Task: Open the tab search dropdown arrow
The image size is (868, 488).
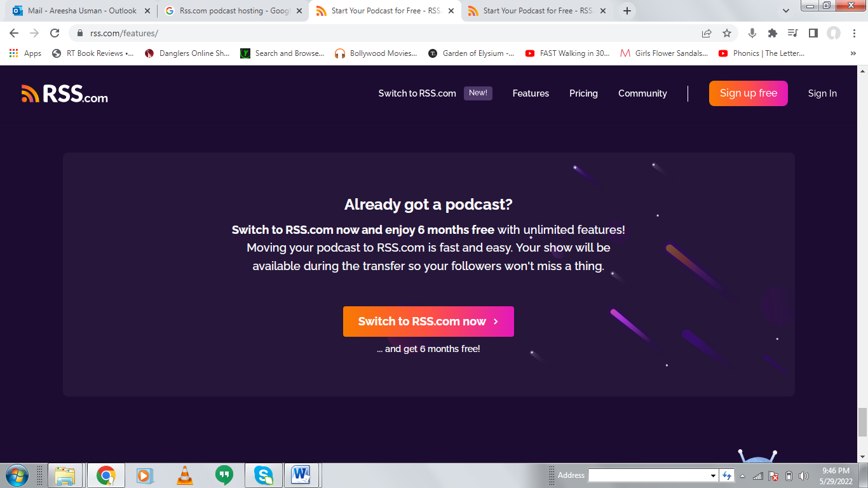Action: pyautogui.click(x=786, y=11)
